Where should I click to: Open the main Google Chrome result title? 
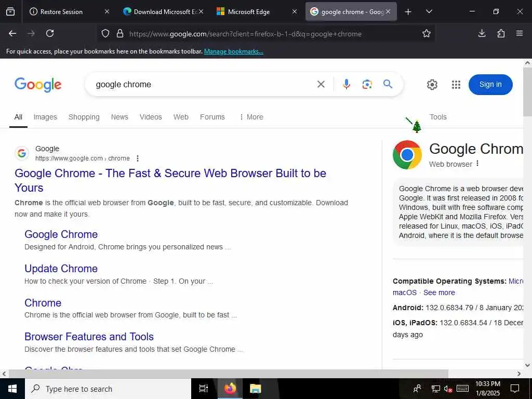tap(170, 180)
